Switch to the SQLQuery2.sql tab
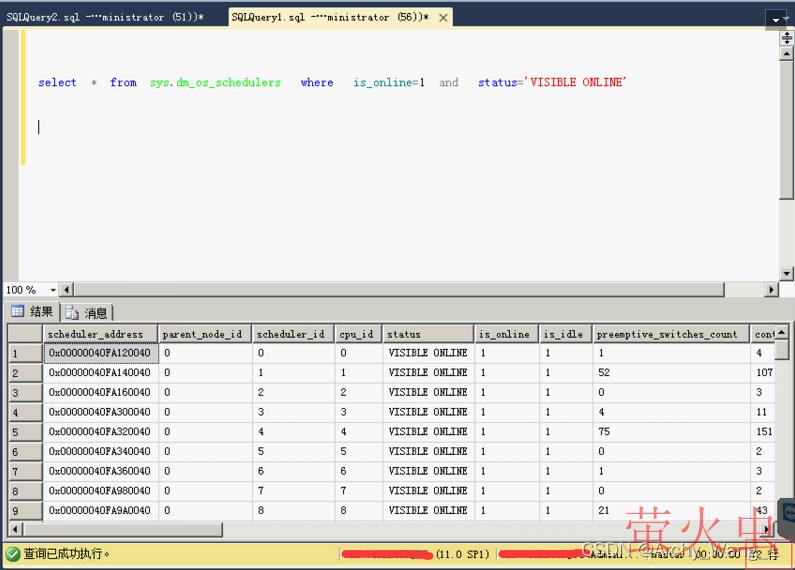The image size is (795, 570). [x=105, y=17]
